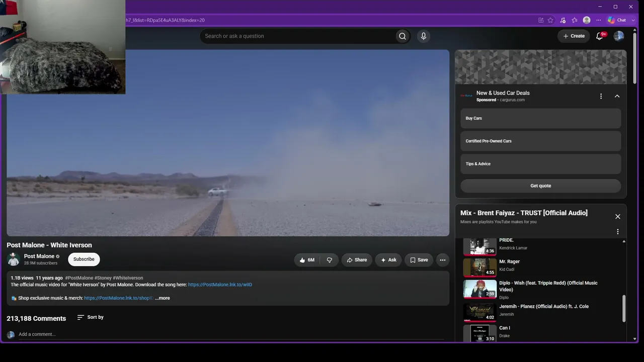Play Mr. Rager thumbnail in the mix

(x=479, y=267)
